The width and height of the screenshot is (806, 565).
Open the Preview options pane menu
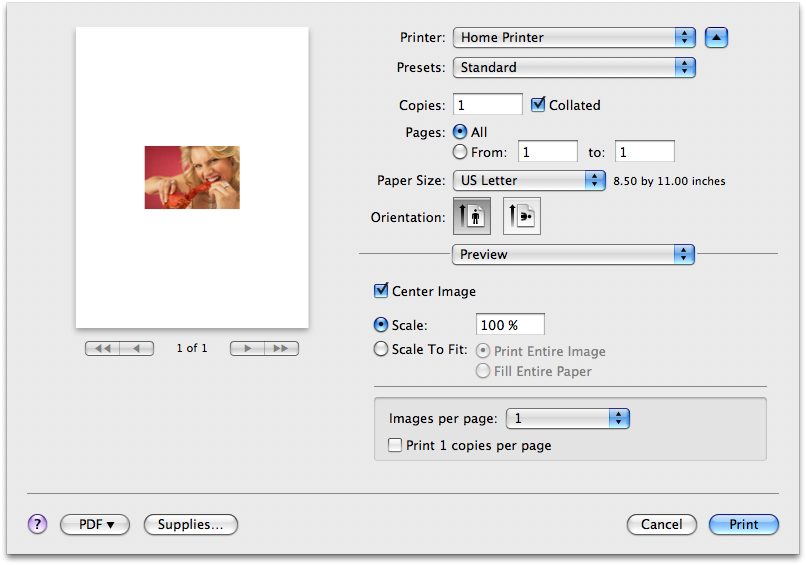click(x=574, y=254)
